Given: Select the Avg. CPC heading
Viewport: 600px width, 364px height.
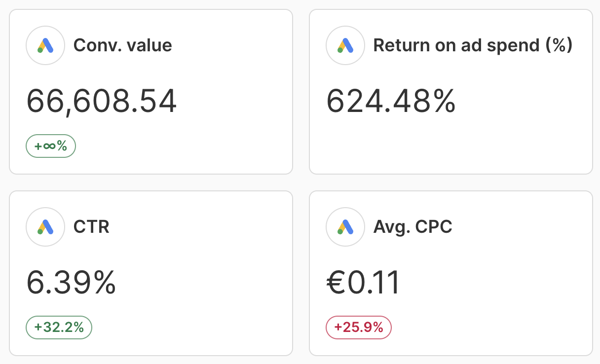Looking at the screenshot, I should coord(412,227).
